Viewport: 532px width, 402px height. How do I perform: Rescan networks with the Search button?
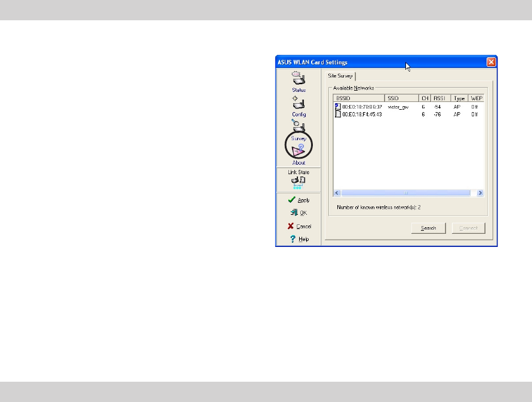click(429, 228)
